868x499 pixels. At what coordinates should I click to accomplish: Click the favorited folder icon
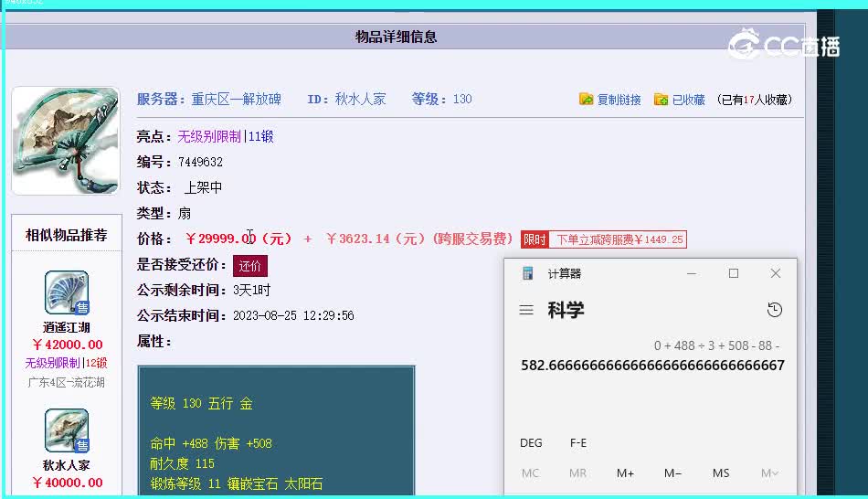click(x=661, y=99)
